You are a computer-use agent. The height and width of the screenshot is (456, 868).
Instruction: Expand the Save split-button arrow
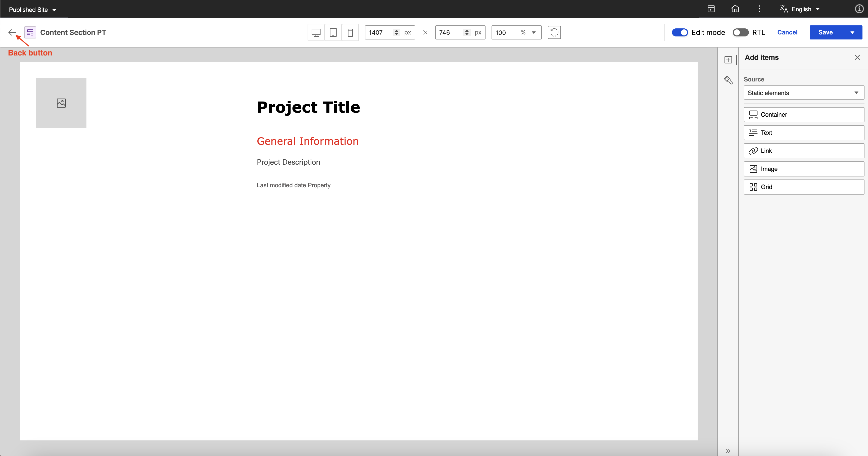point(852,32)
